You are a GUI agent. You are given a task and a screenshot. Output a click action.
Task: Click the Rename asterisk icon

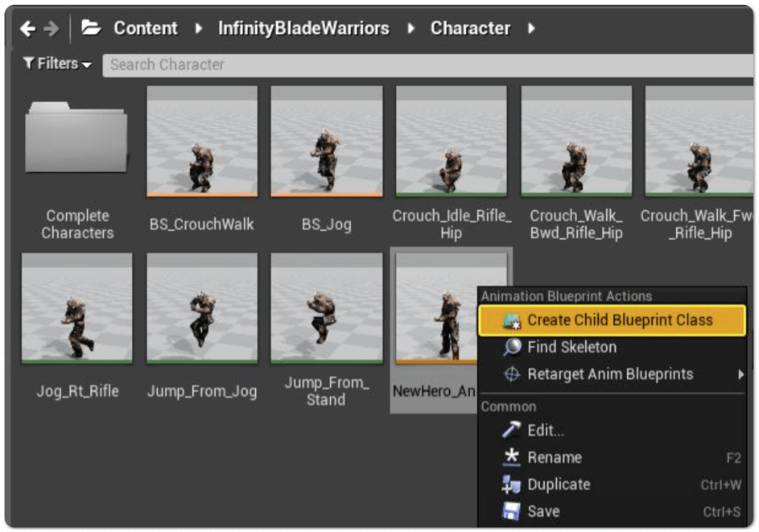(x=511, y=457)
